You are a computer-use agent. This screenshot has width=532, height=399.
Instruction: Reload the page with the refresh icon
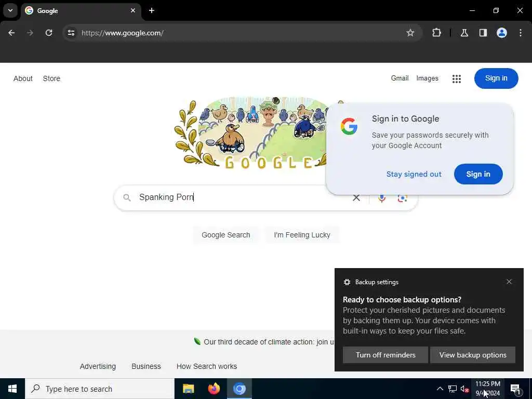[49, 33]
